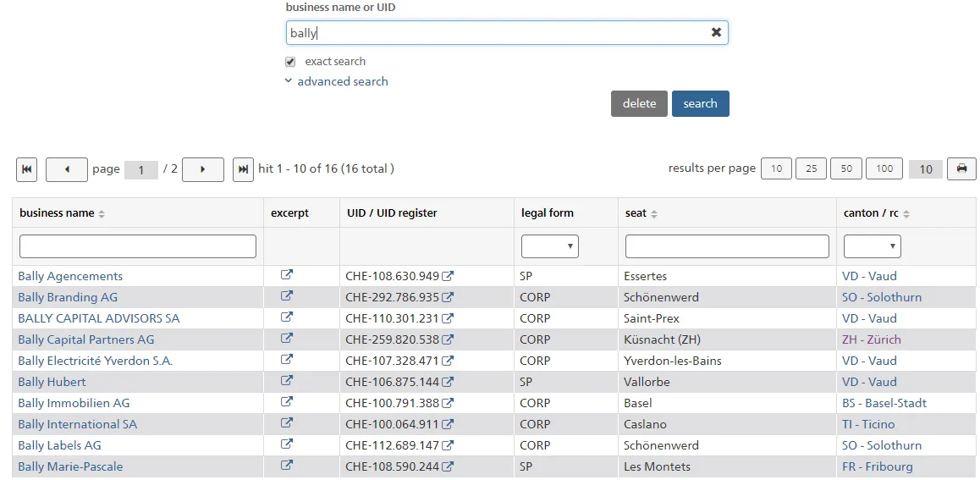The image size is (980, 480).
Task: Open UID register link icon beside CHE-100.064.911
Action: point(448,425)
